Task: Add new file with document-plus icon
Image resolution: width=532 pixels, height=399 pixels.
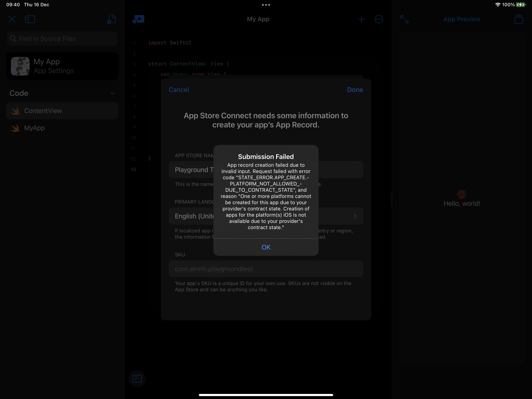Action: 111,19
